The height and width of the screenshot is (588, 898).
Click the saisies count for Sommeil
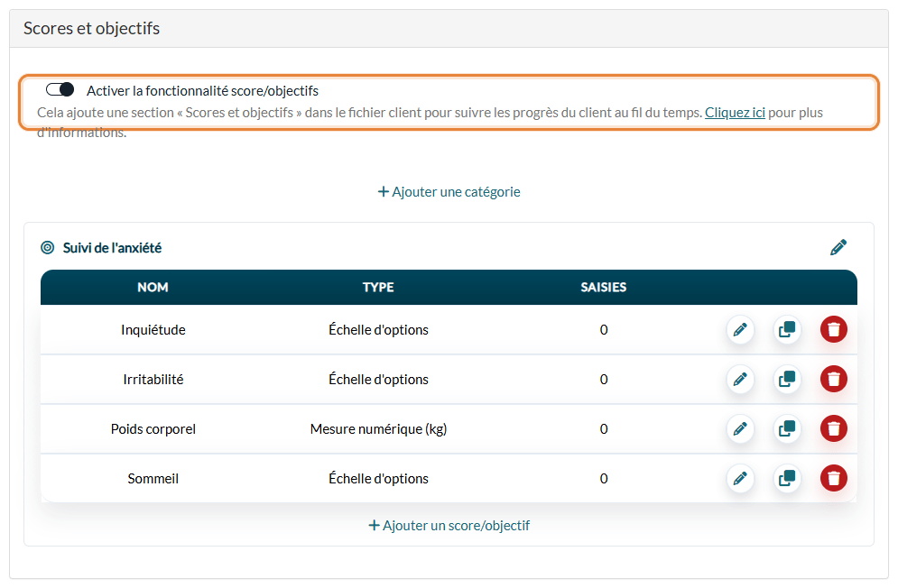pos(604,479)
